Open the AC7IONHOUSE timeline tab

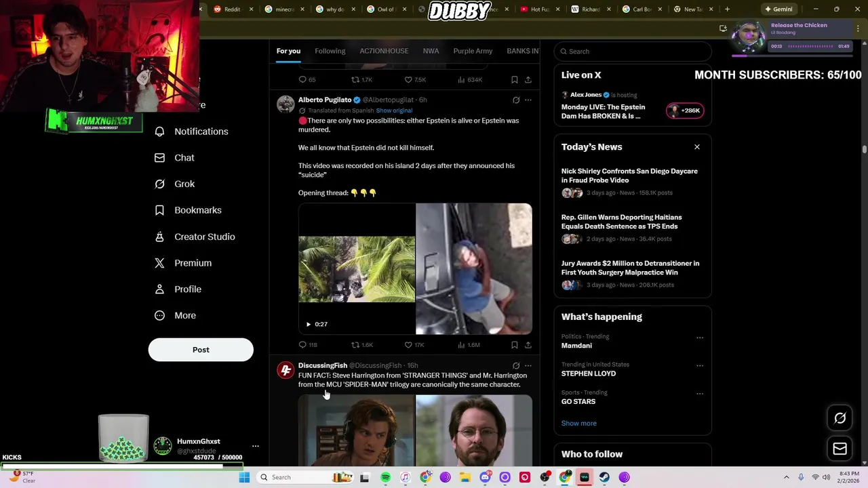[x=384, y=52]
